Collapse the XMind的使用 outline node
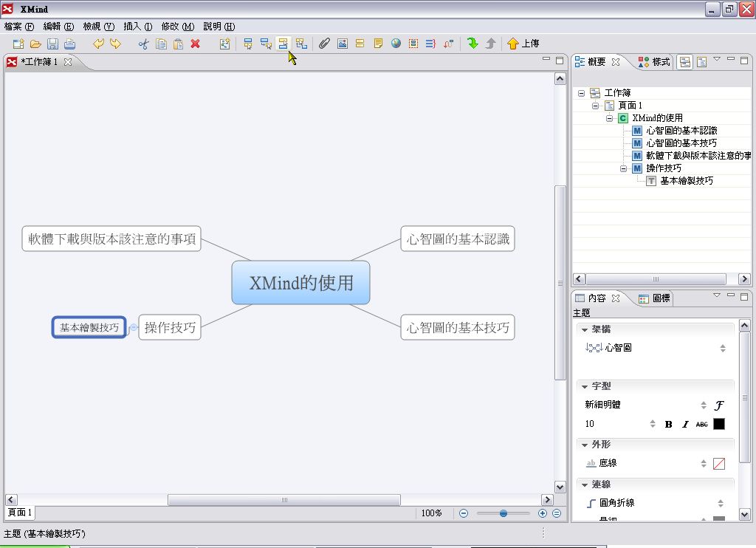 (609, 118)
